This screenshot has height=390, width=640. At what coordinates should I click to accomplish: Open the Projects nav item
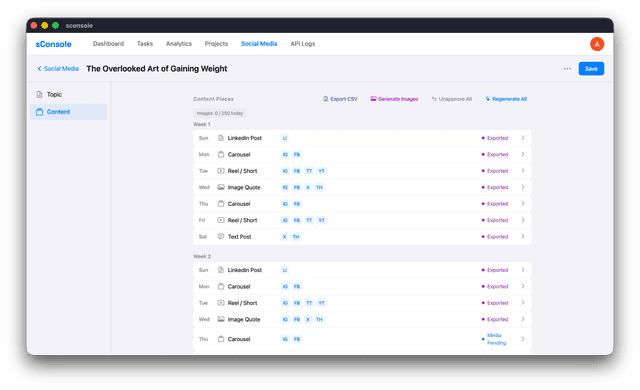click(x=216, y=44)
